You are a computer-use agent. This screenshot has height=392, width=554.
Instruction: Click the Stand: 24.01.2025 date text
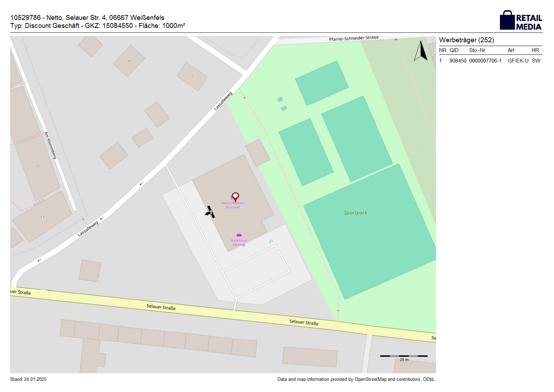[x=28, y=379]
